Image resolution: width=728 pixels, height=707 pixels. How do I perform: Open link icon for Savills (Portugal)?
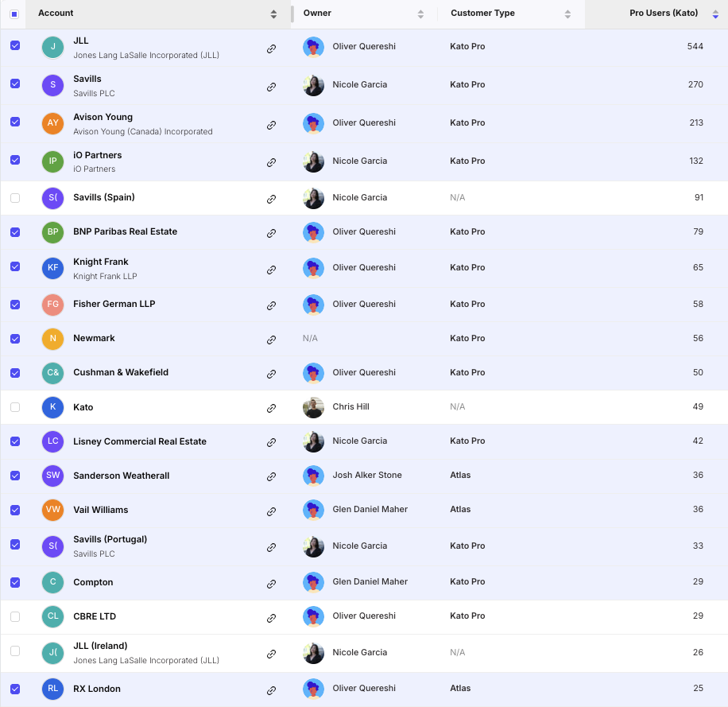click(x=272, y=548)
